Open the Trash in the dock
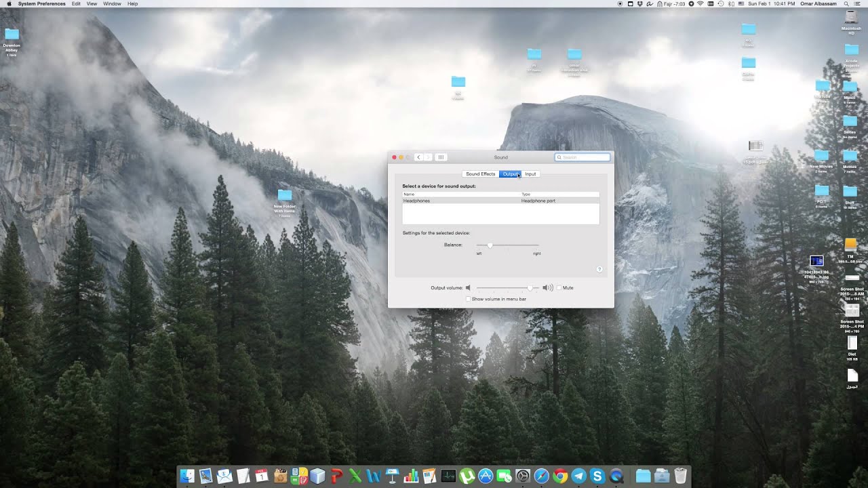 click(x=681, y=476)
